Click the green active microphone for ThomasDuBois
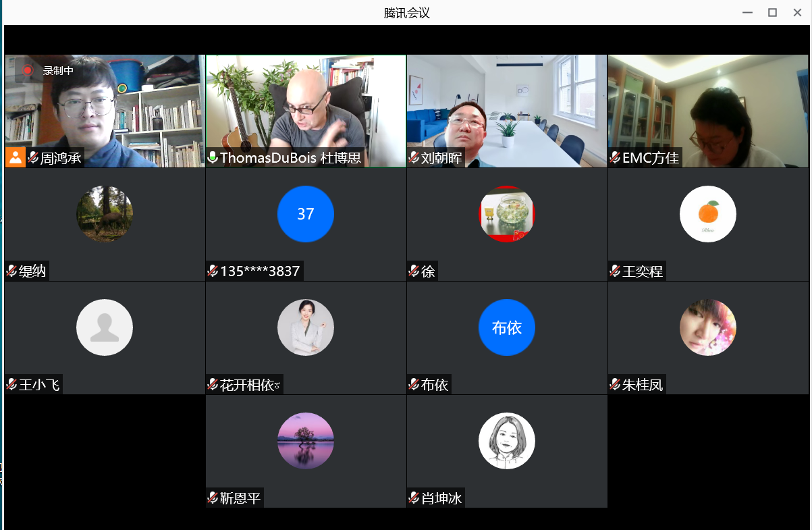The image size is (812, 530). click(213, 158)
